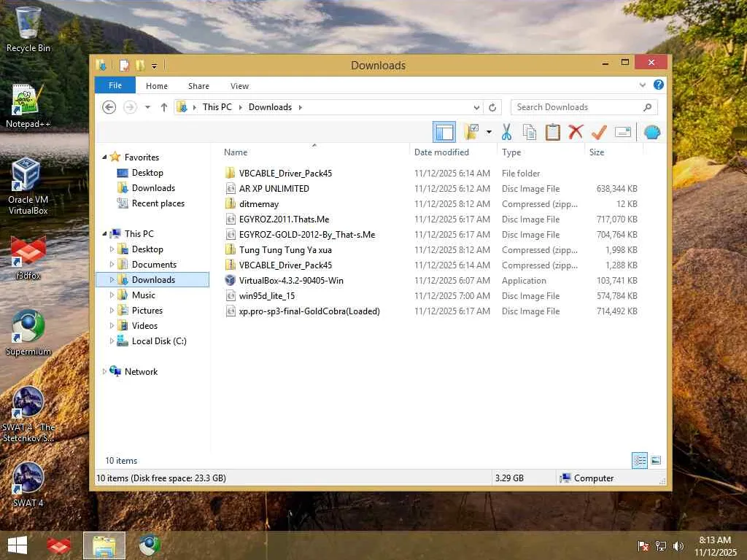Expand the Network tree node arrow
747x560 pixels.
pyautogui.click(x=104, y=372)
